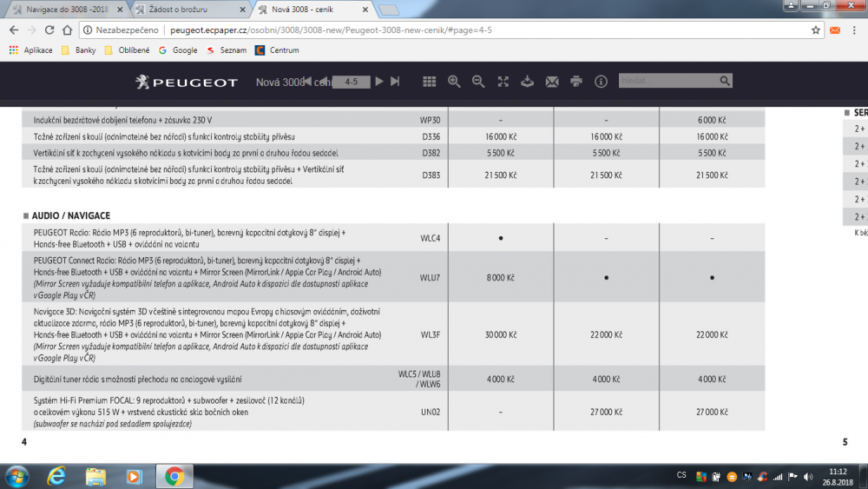Click the WLC4 option code

point(431,238)
